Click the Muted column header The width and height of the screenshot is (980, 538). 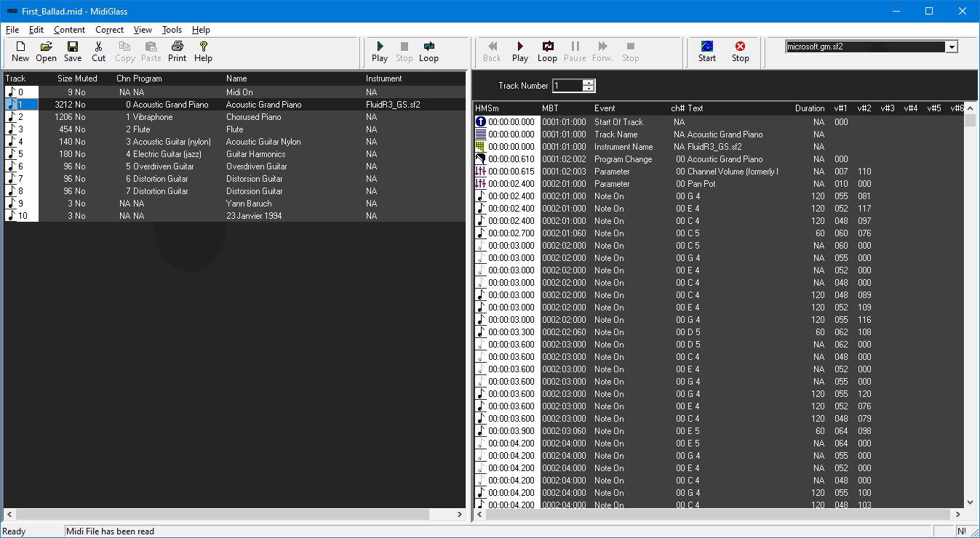(x=85, y=79)
